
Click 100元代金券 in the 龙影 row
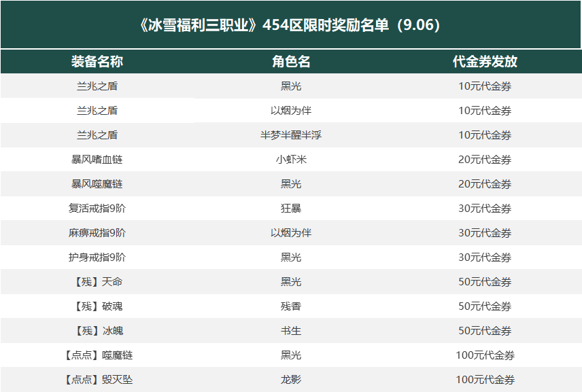[485, 380]
